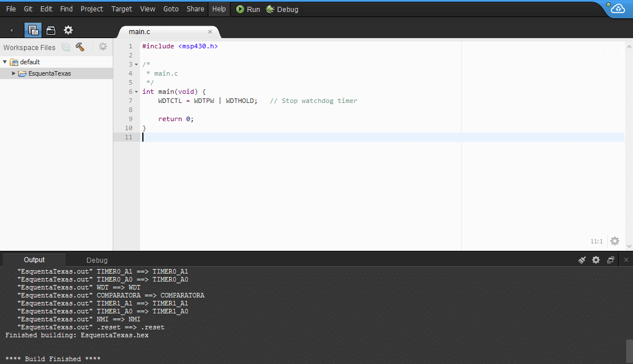This screenshot has width=633, height=364.
Task: Fold the main function at line 6
Action: [137, 92]
